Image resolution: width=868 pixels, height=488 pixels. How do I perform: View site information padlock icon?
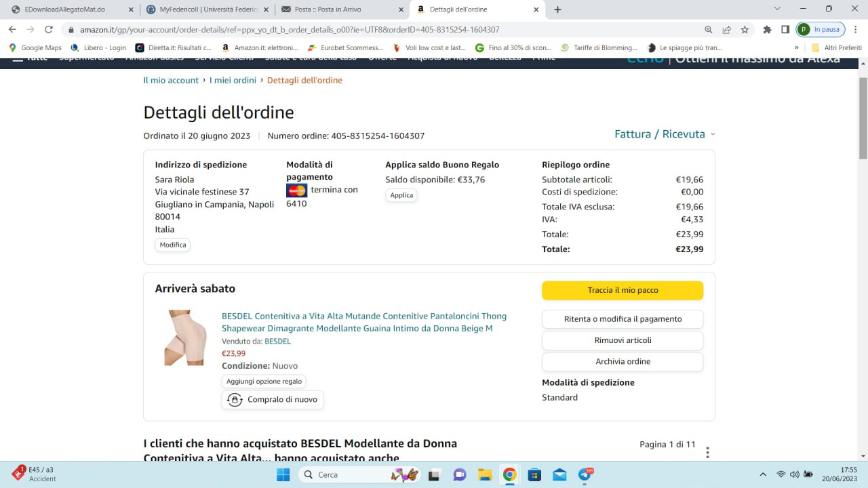(71, 30)
